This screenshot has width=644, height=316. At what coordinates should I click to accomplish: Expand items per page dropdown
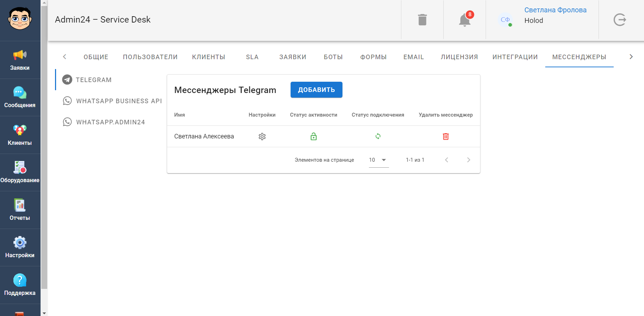[x=378, y=160]
